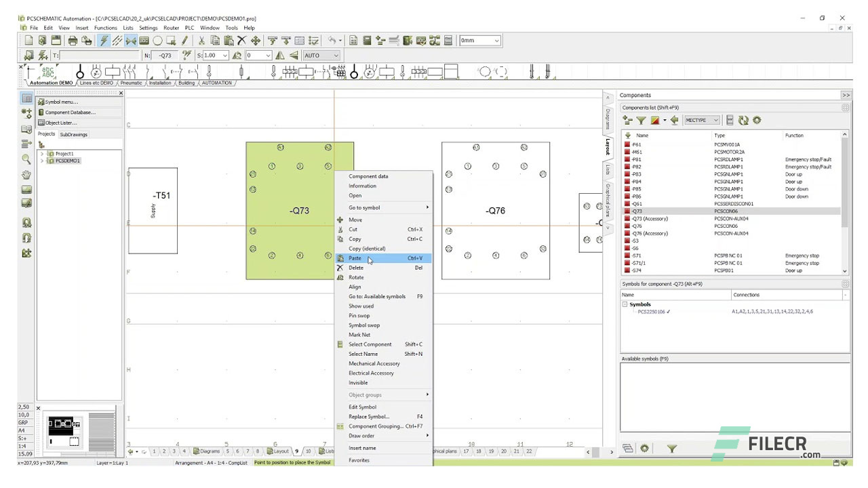868x488 pixels.
Task: Select the Circle/Arc drawing tool
Action: coord(157,41)
